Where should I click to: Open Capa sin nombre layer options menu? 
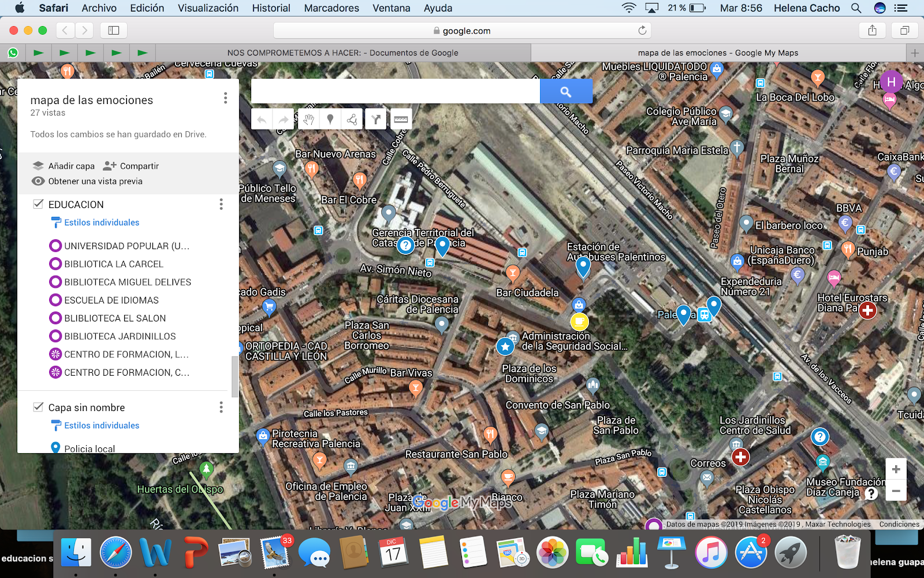click(221, 407)
